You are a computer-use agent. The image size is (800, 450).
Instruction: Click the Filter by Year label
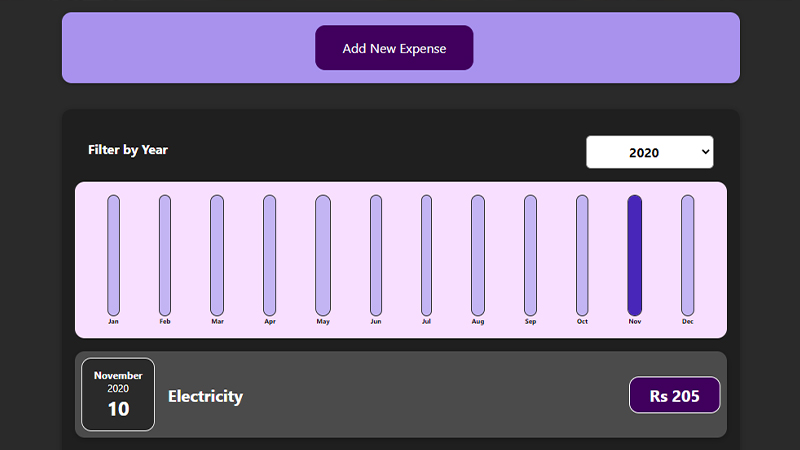click(x=128, y=149)
